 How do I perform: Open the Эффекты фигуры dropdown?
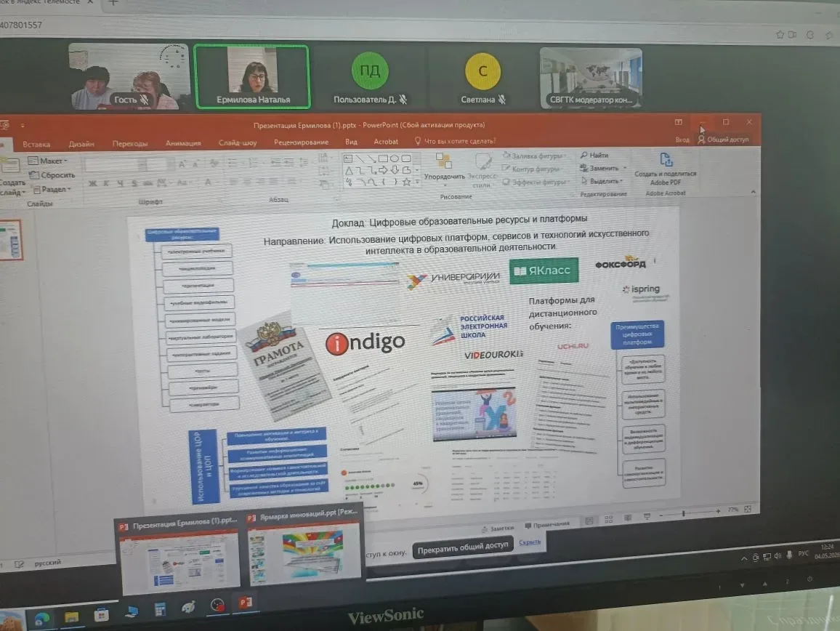(535, 182)
